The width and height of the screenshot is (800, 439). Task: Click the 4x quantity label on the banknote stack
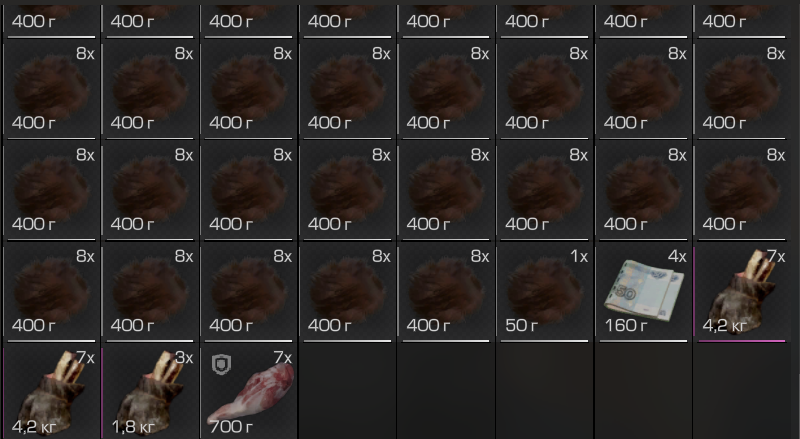[677, 256]
